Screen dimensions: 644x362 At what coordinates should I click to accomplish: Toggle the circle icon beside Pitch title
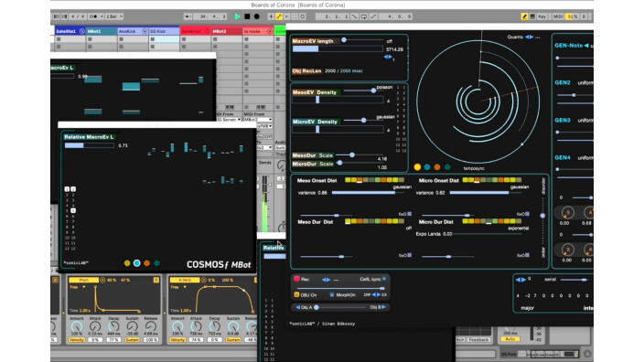click(x=102, y=280)
